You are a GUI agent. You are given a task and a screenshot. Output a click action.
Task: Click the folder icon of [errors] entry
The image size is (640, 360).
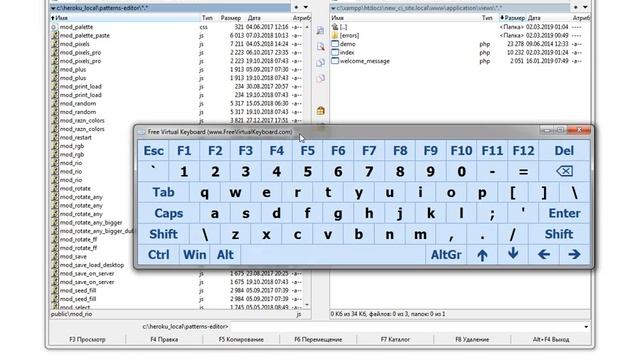(335, 36)
